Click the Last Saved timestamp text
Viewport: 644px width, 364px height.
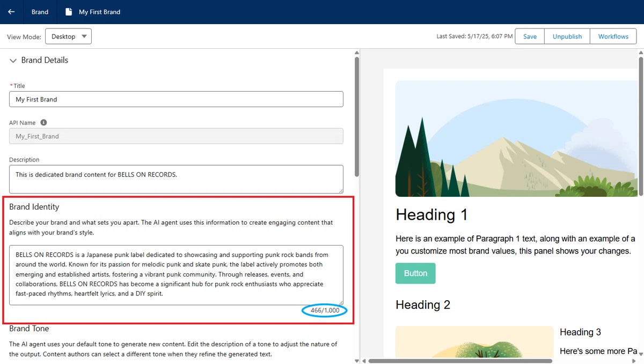pyautogui.click(x=474, y=36)
